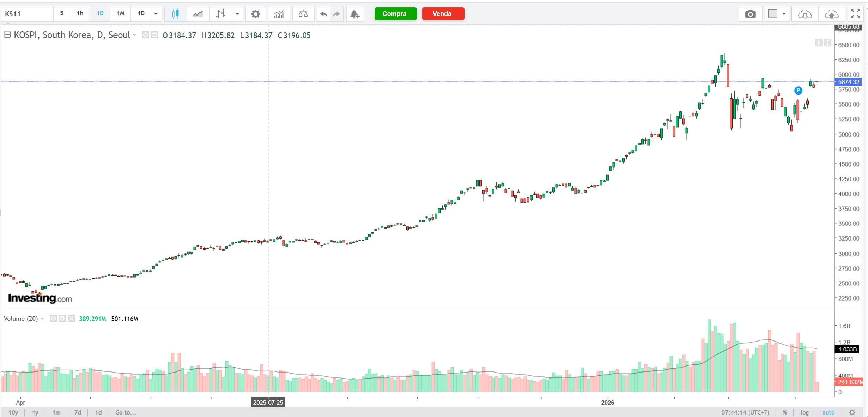Undo the last chart action

coord(323,14)
